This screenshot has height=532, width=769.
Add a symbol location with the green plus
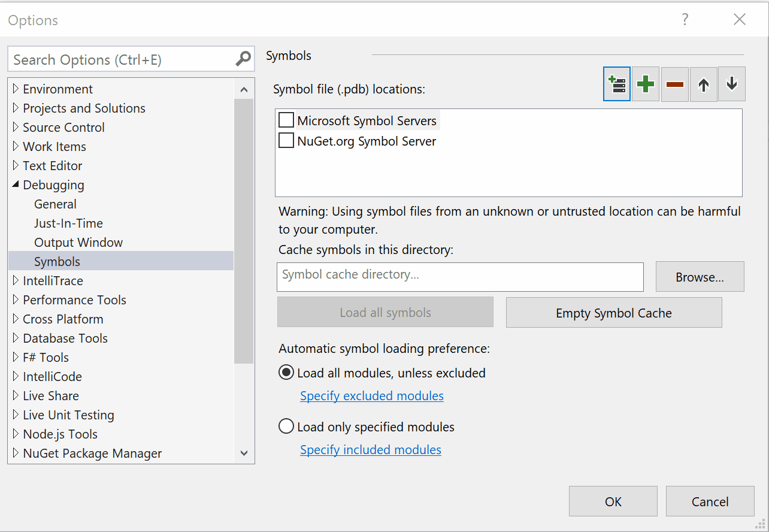(645, 84)
